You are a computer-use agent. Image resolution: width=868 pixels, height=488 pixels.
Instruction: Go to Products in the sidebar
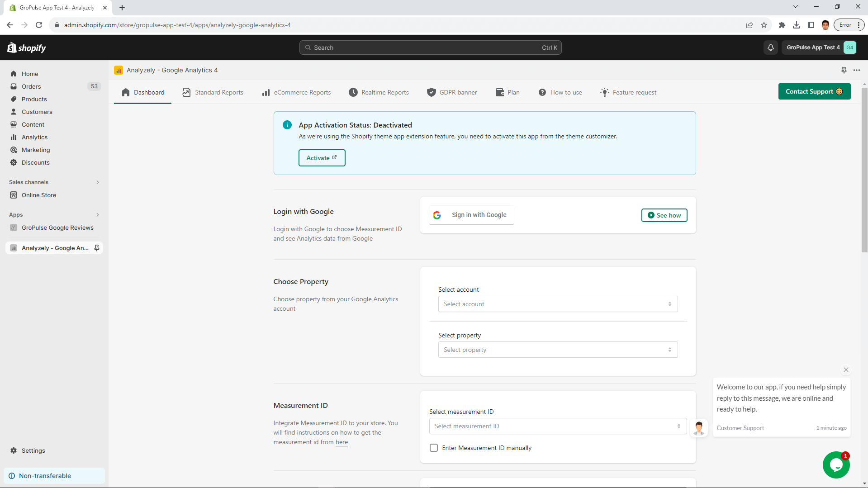[34, 99]
